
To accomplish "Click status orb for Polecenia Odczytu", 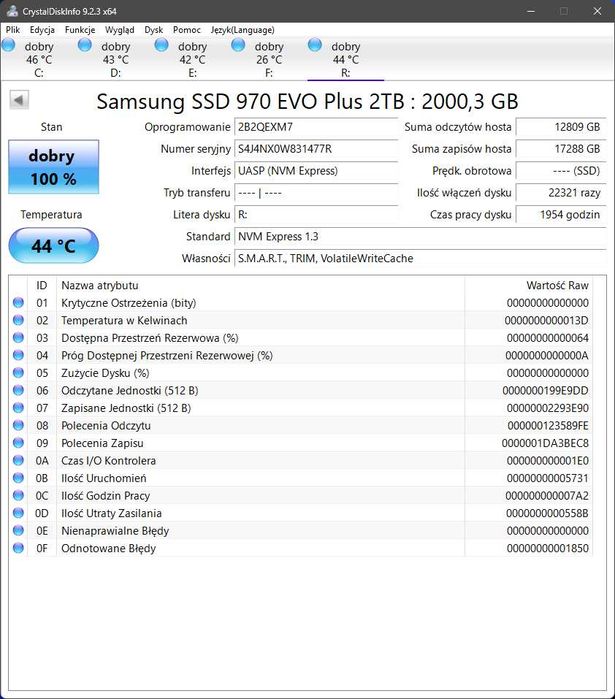I will [18, 425].
